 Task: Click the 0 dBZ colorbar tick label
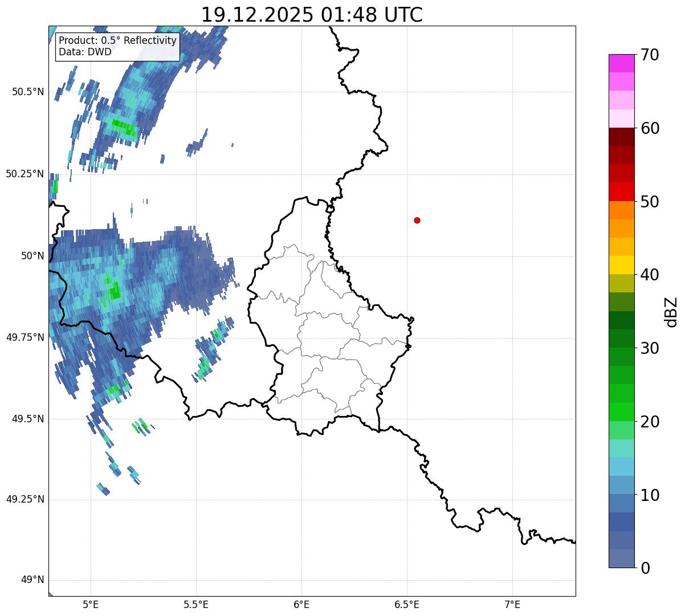645,568
